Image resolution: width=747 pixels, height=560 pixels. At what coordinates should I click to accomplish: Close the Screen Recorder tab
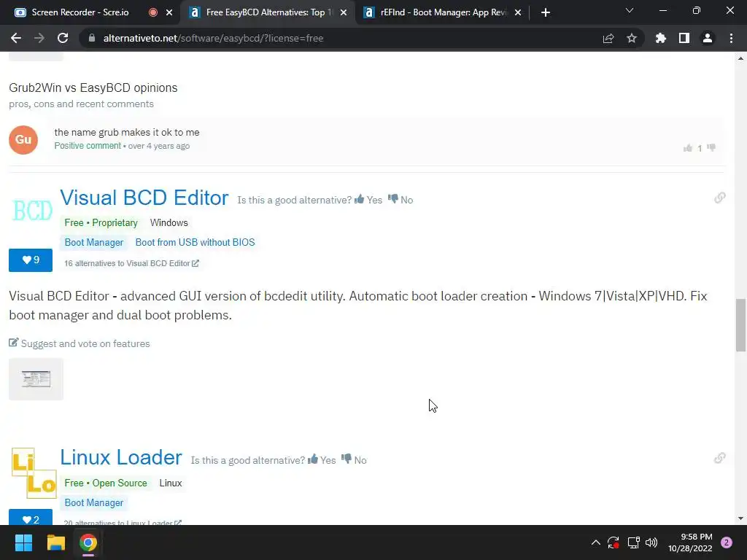(169, 12)
